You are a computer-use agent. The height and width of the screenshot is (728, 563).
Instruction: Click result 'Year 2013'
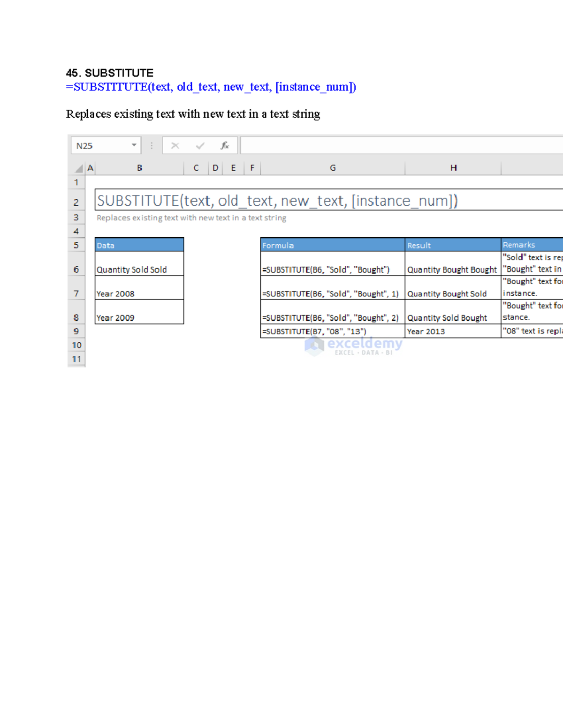[x=453, y=331]
